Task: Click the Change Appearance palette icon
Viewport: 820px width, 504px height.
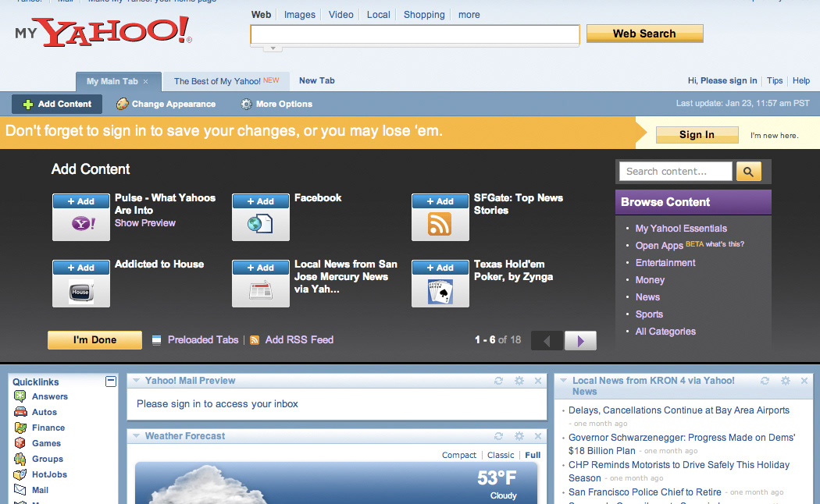Action: coord(123,104)
